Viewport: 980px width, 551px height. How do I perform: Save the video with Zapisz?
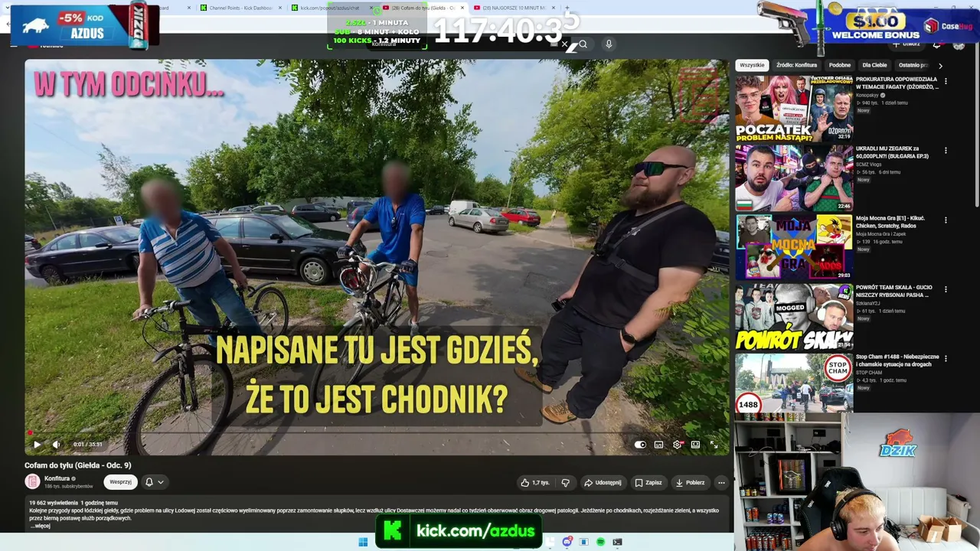click(648, 483)
